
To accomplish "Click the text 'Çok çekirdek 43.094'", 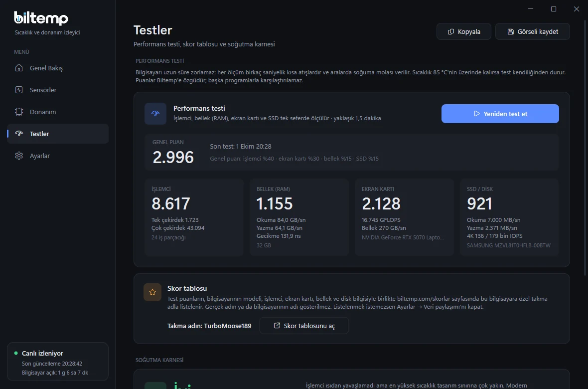I will (x=178, y=228).
